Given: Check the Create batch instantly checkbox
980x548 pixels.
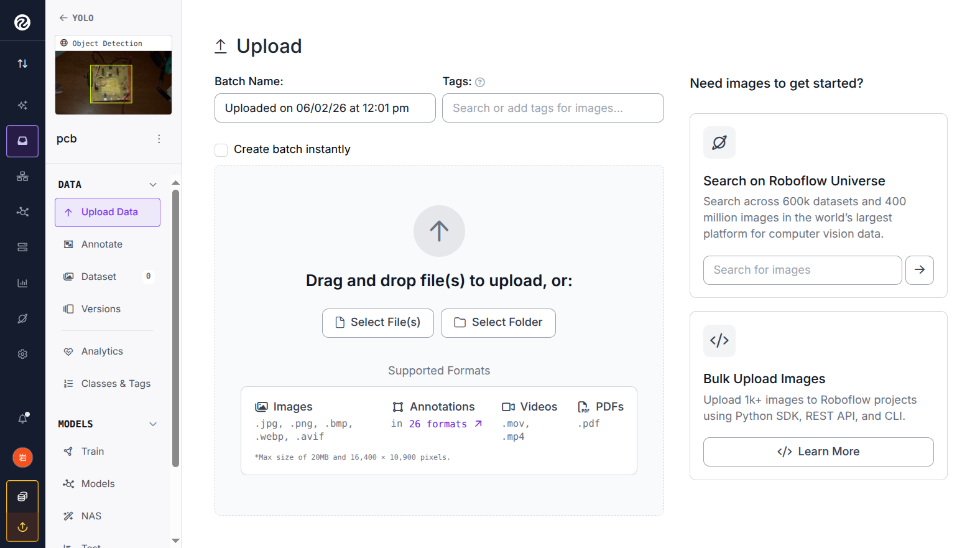Looking at the screenshot, I should (x=221, y=150).
